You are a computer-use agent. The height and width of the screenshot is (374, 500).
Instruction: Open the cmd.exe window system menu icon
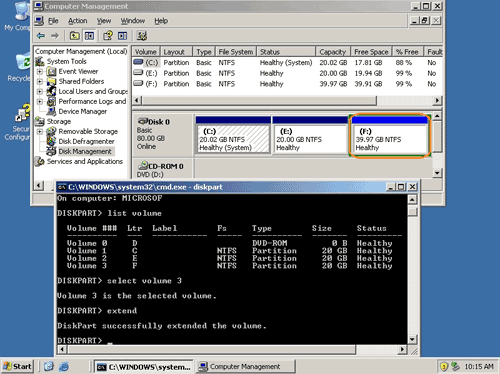(x=62, y=187)
